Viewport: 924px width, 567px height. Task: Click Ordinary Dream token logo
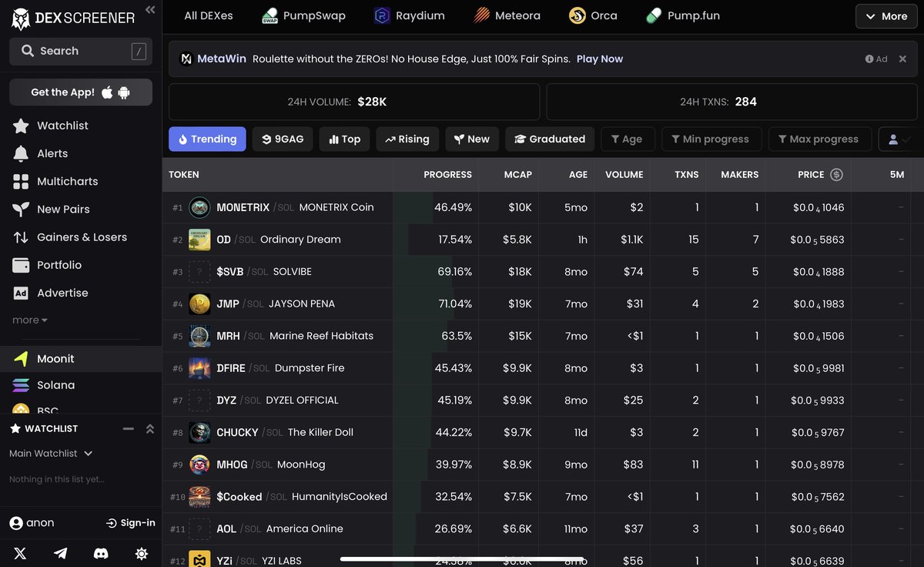(x=199, y=240)
